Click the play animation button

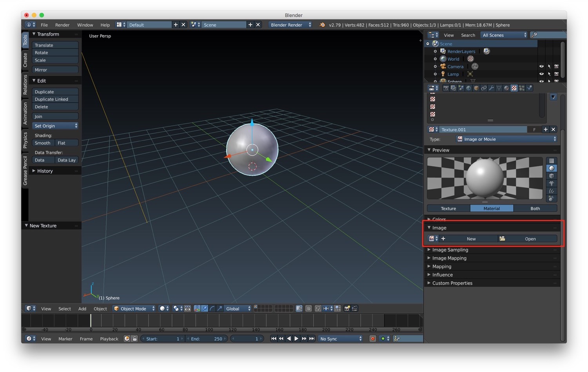pyautogui.click(x=296, y=339)
